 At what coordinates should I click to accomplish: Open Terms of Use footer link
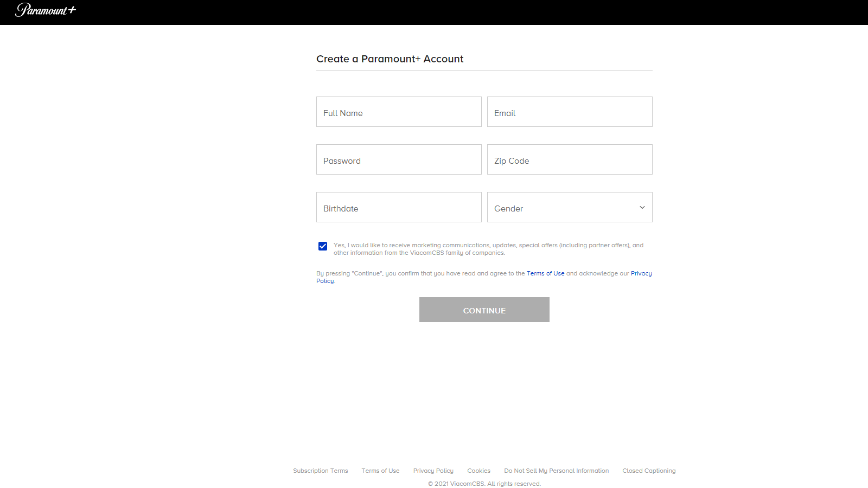point(380,471)
